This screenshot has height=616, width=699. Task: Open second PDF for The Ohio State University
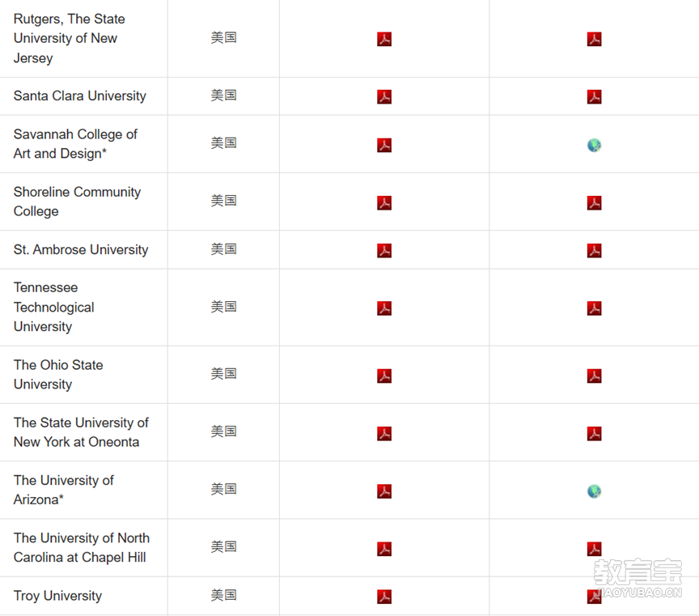[x=594, y=376]
